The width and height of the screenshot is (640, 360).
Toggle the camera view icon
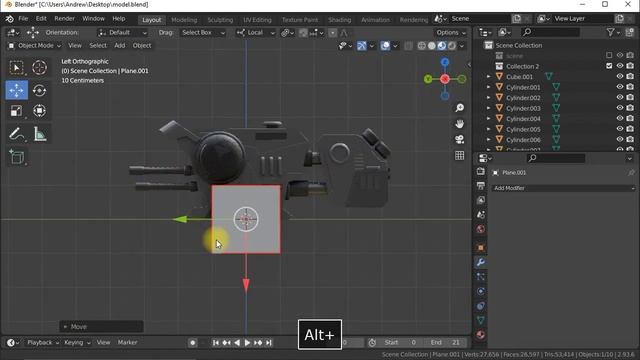click(x=460, y=140)
